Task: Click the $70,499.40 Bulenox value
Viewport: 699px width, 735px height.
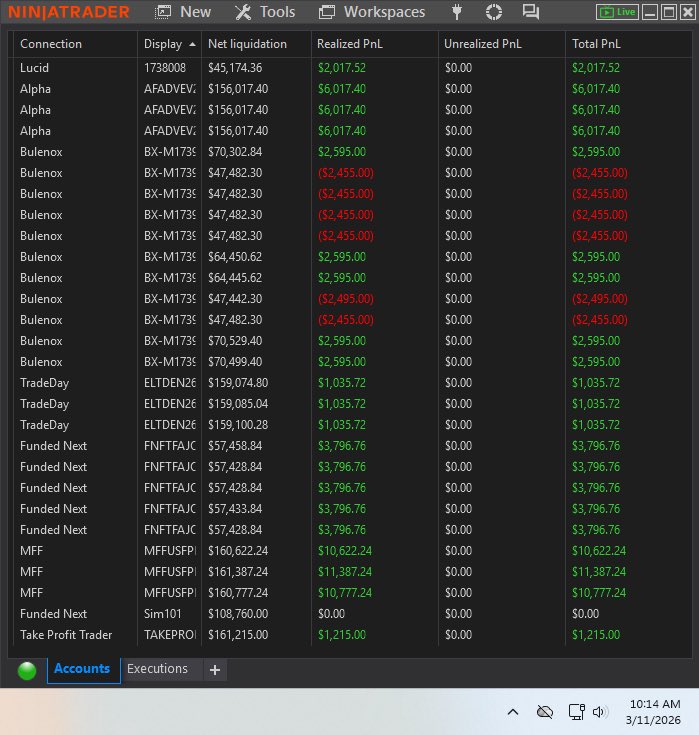Action: click(x=235, y=362)
